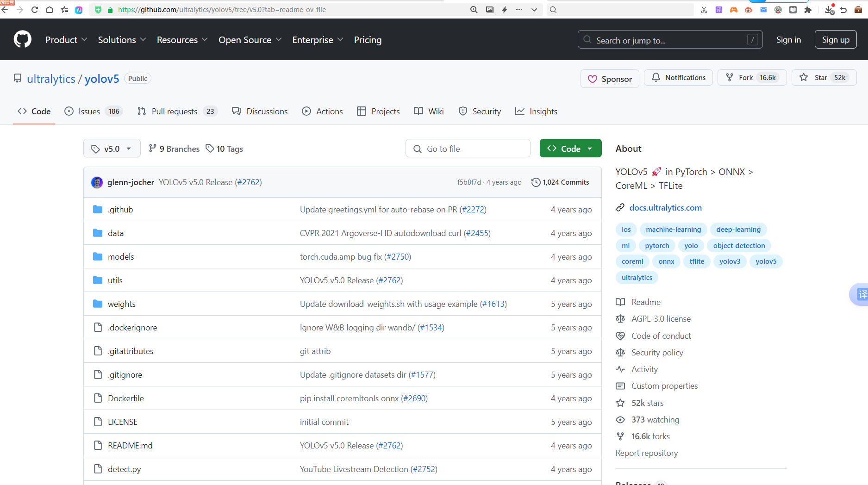This screenshot has height=485, width=868.
Task: Open the Projects tab
Action: [x=378, y=111]
